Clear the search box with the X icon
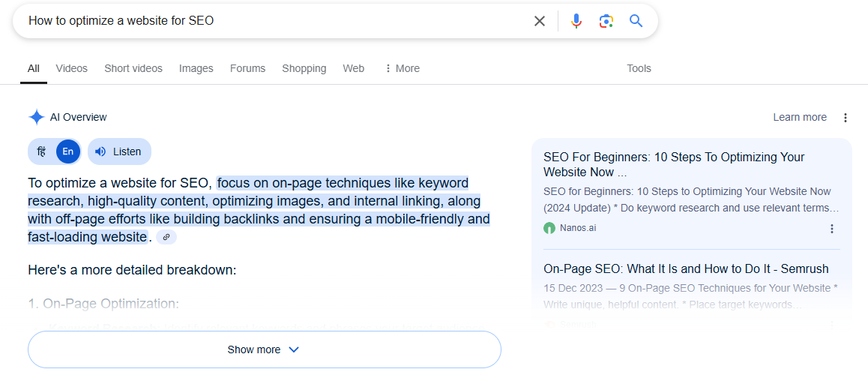868x381 pixels. click(539, 21)
